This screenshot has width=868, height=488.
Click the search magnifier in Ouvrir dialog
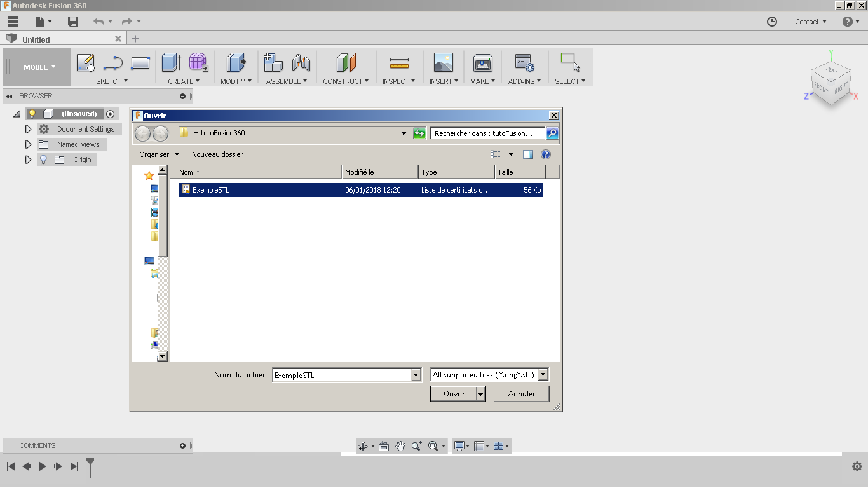click(552, 133)
